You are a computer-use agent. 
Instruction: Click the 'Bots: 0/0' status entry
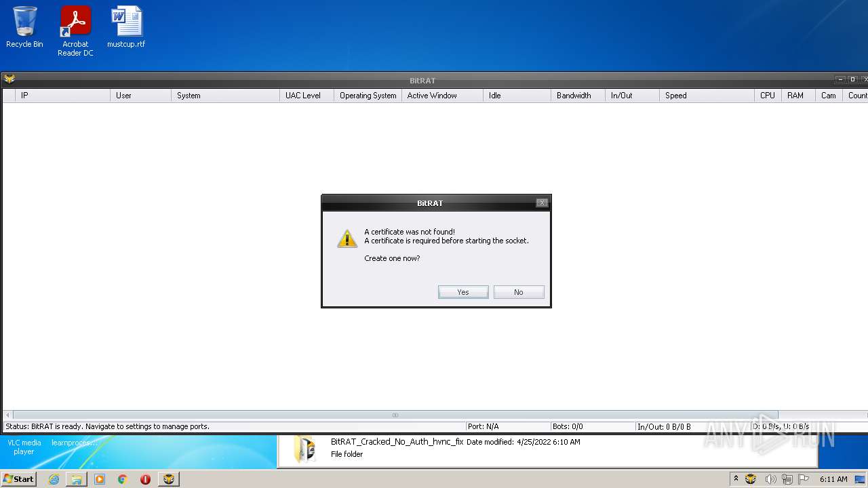tap(568, 426)
